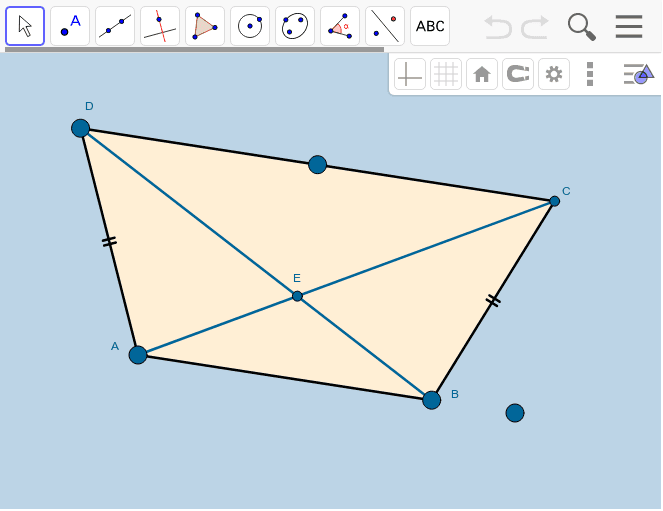Open the search magnifier

582,27
